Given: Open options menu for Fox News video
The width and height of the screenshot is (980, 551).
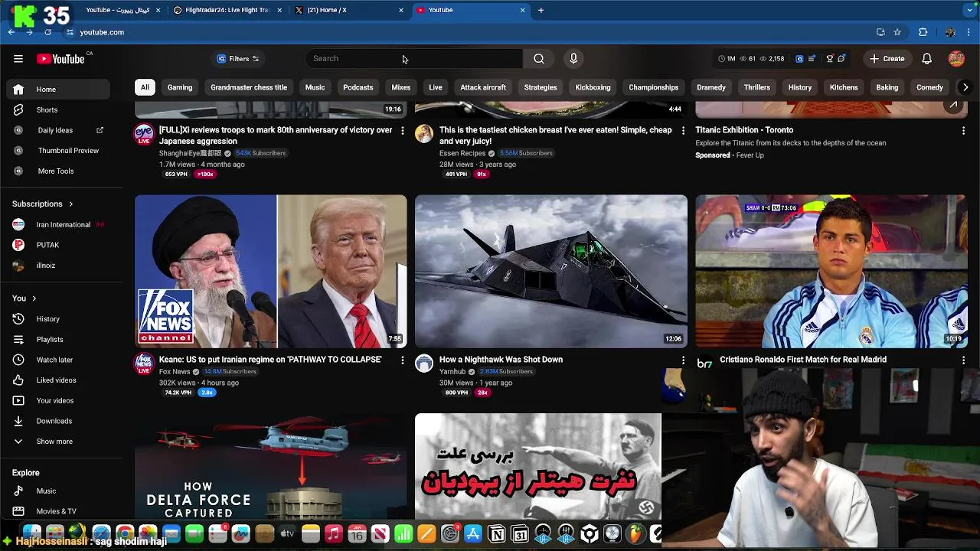Looking at the screenshot, I should tap(403, 360).
